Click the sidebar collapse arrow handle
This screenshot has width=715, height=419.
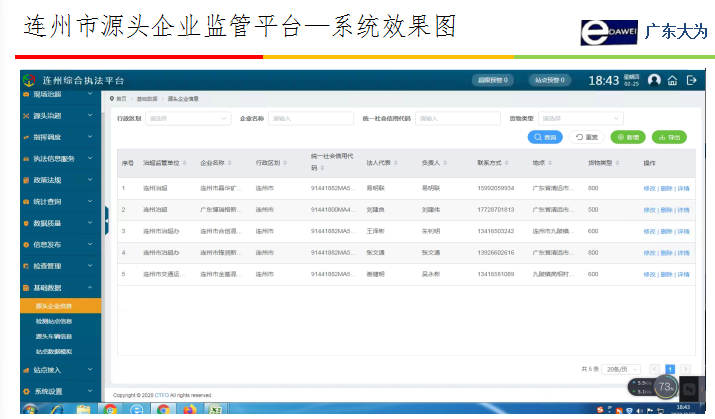pyautogui.click(x=106, y=215)
